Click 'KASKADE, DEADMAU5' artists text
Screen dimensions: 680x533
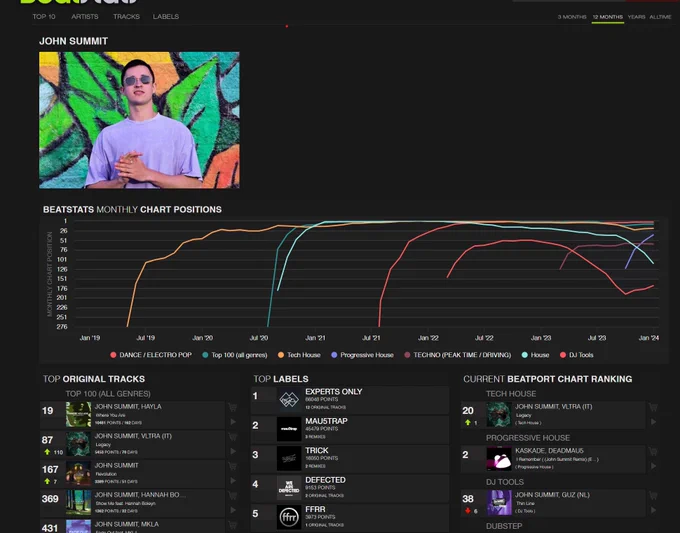[x=549, y=451]
